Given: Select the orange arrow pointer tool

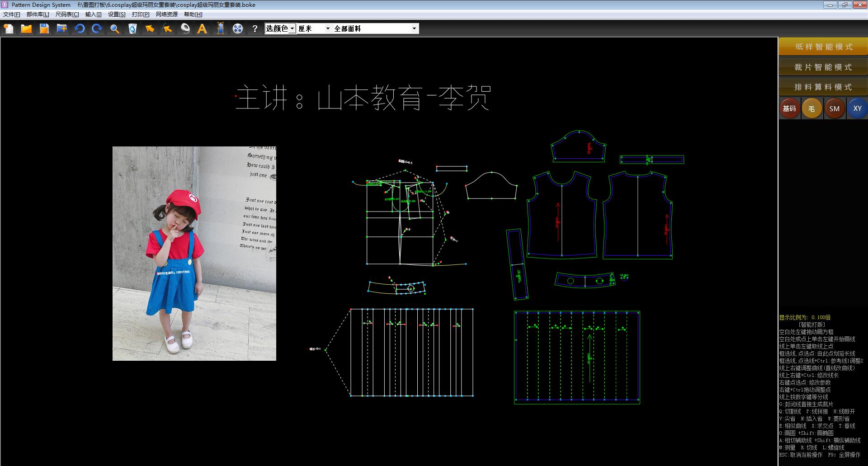Looking at the screenshot, I should (x=150, y=29).
